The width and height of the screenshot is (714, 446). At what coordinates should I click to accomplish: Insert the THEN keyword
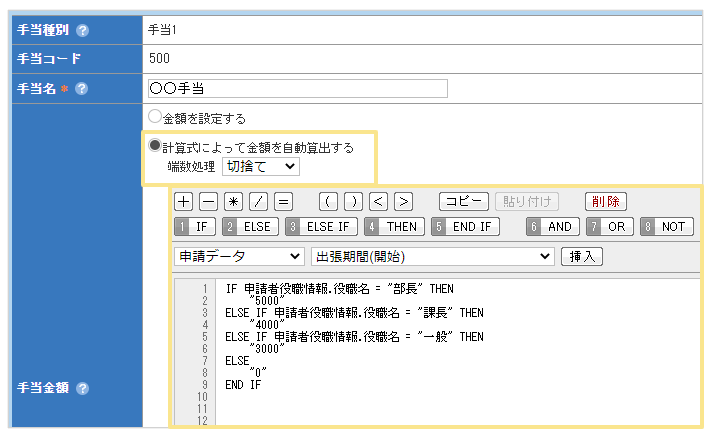coord(394,226)
